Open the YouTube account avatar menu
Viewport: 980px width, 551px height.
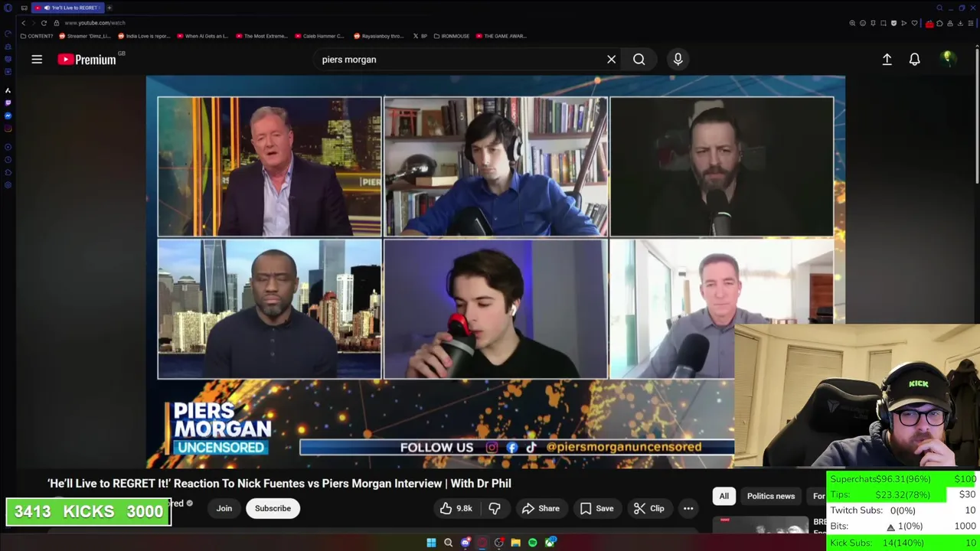point(948,59)
